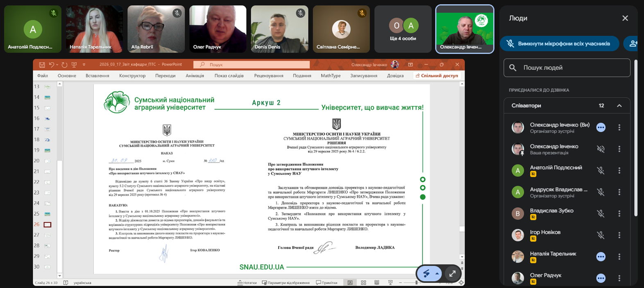The height and width of the screenshot is (288, 644).
Task: Open three-dot menu for Ігор Новіков
Action: pos(619,235)
